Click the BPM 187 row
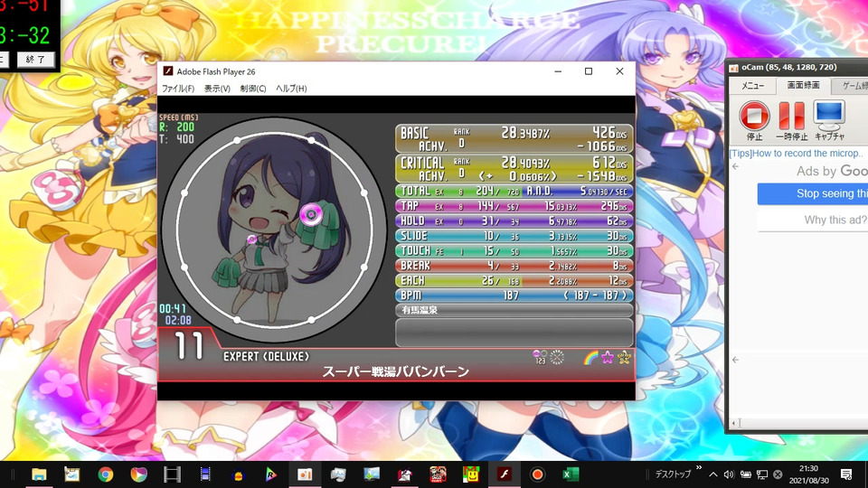 (x=514, y=296)
